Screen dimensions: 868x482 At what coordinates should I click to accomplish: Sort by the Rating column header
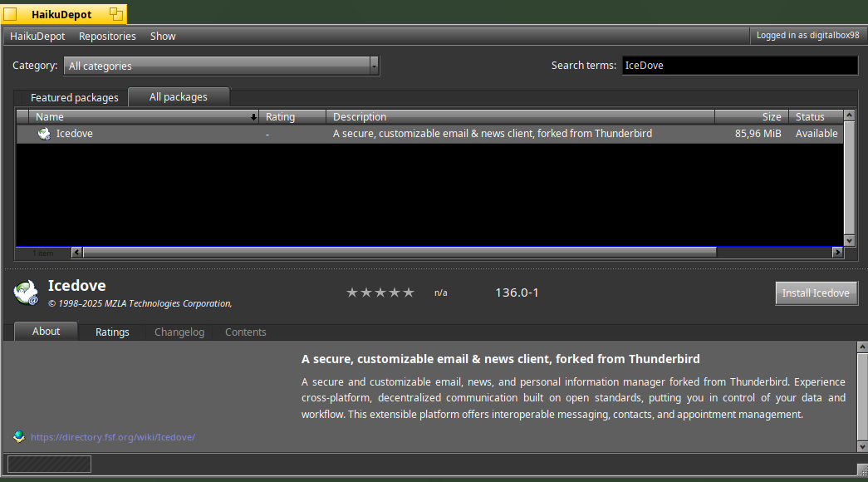(292, 117)
